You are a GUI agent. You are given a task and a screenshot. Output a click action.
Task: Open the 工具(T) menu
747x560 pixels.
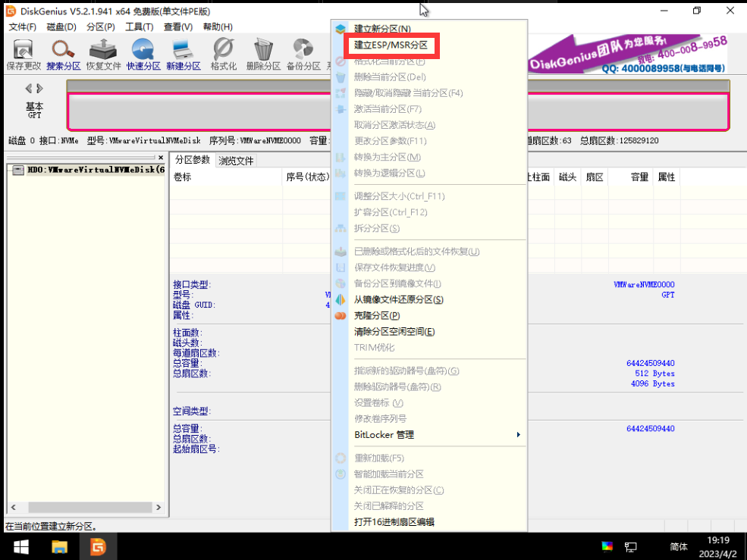point(139,27)
